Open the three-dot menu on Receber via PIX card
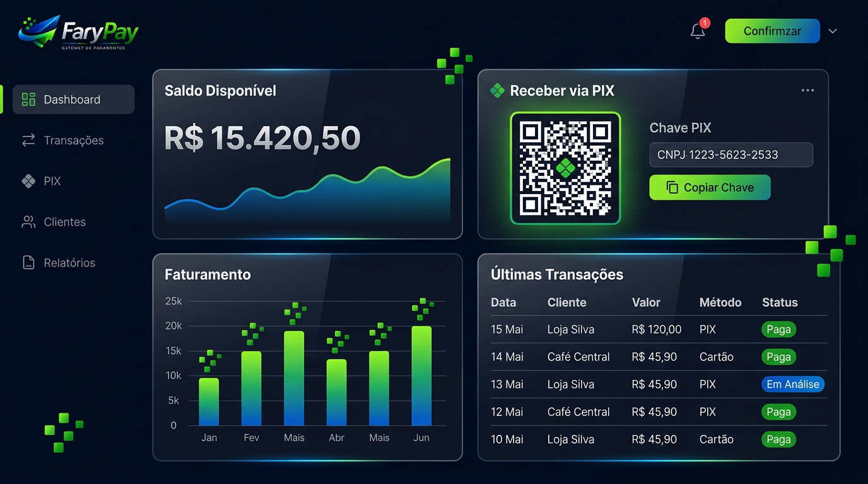 pos(807,90)
